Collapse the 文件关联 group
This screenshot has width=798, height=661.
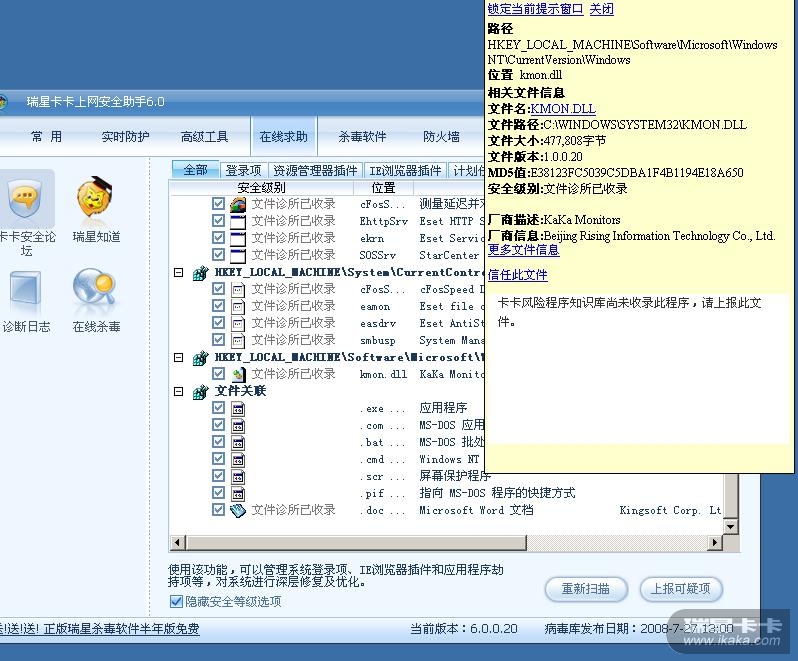point(179,392)
